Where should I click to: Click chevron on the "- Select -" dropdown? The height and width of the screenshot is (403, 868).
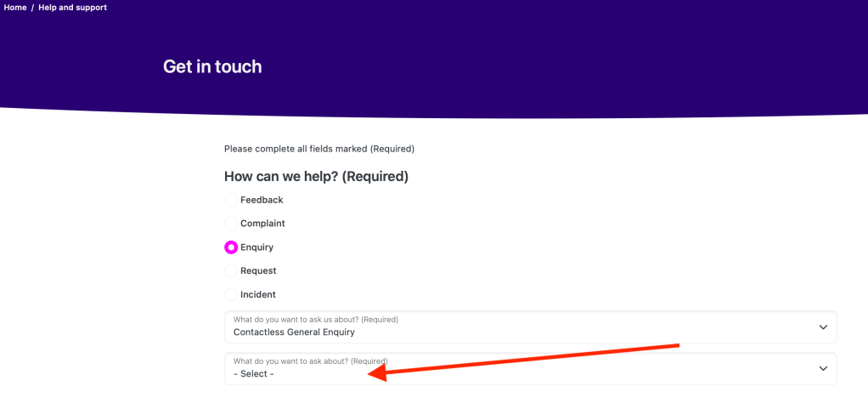[x=822, y=369]
